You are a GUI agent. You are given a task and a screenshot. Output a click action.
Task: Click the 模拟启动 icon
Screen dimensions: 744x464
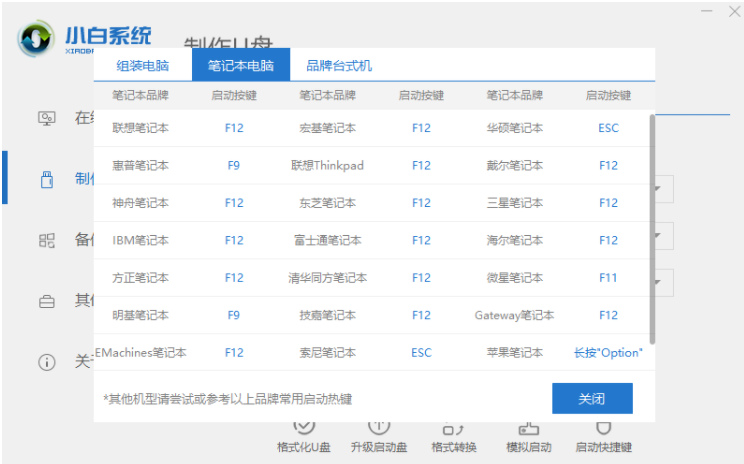[x=529, y=428]
